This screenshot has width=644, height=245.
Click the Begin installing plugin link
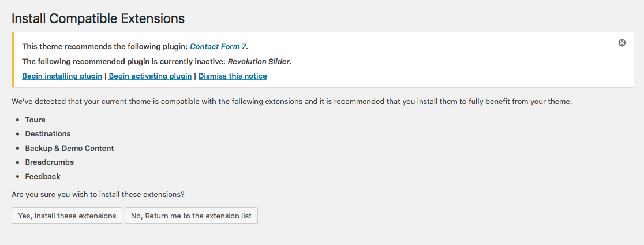tap(62, 76)
